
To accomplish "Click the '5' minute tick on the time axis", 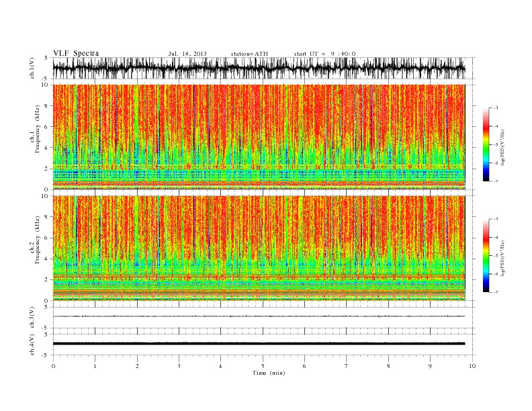I will [263, 366].
